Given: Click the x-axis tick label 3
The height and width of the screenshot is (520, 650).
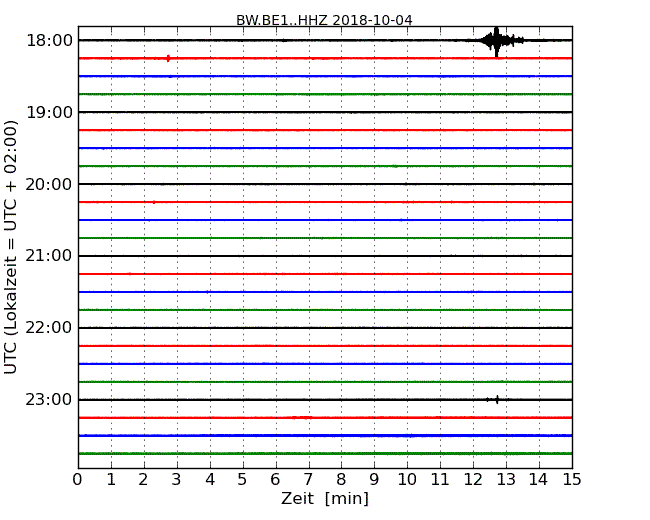Looking at the screenshot, I should pyautogui.click(x=177, y=479).
